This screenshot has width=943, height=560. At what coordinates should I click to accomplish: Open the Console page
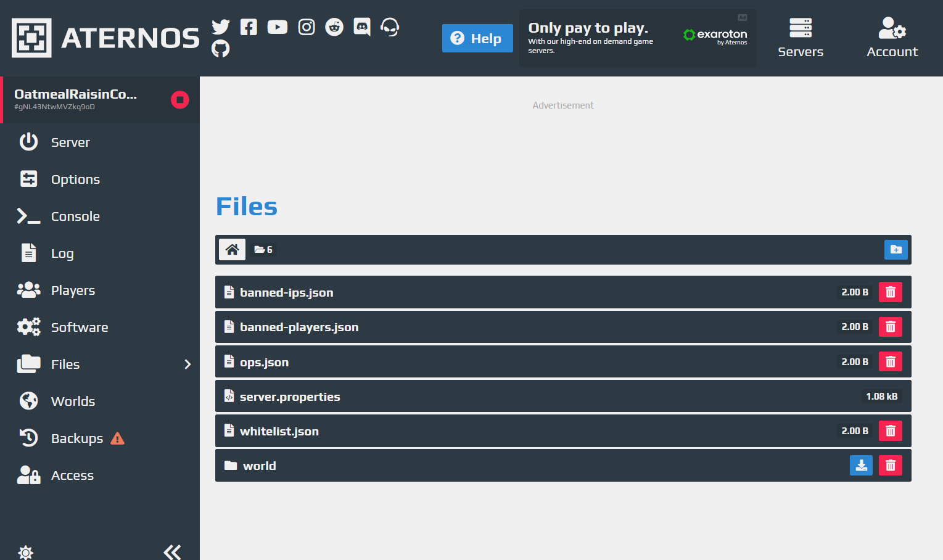(x=100, y=216)
